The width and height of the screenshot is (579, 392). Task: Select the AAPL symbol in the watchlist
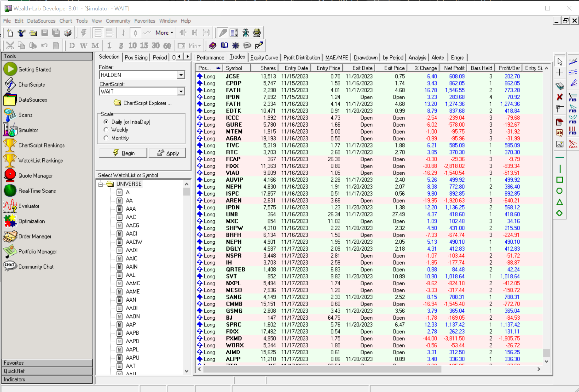tap(132, 349)
